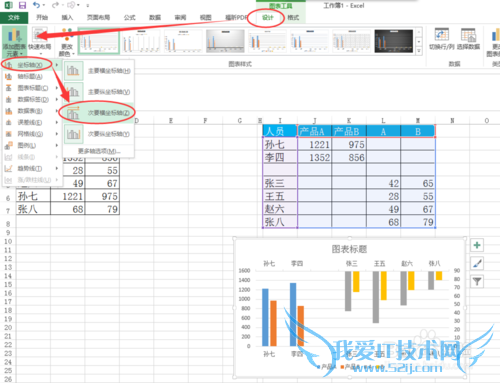Switch to the 设计 (Design) tab
Image resolution: width=500 pixels, height=383 pixels.
pyautogui.click(x=267, y=17)
